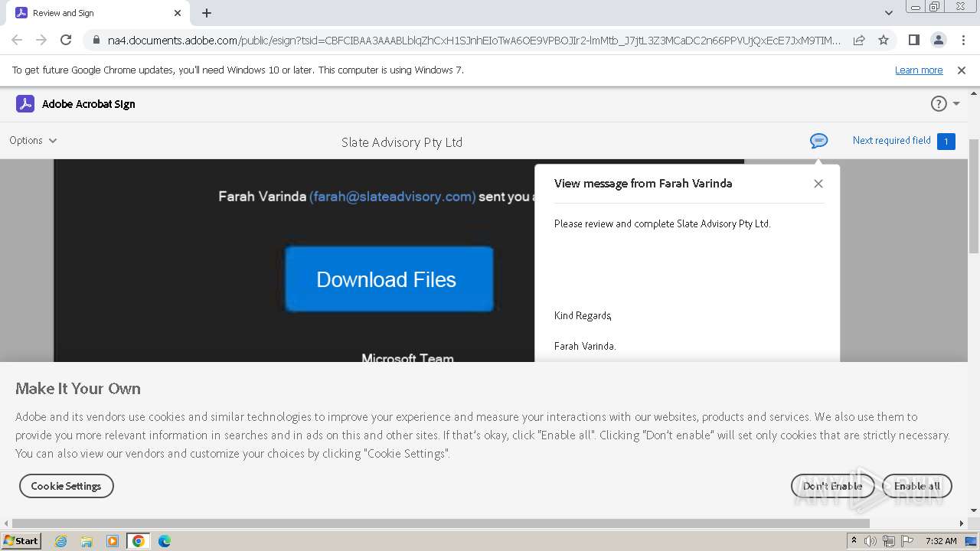The width and height of the screenshot is (980, 551).
Task: Click the address bar URL
Action: click(474, 41)
